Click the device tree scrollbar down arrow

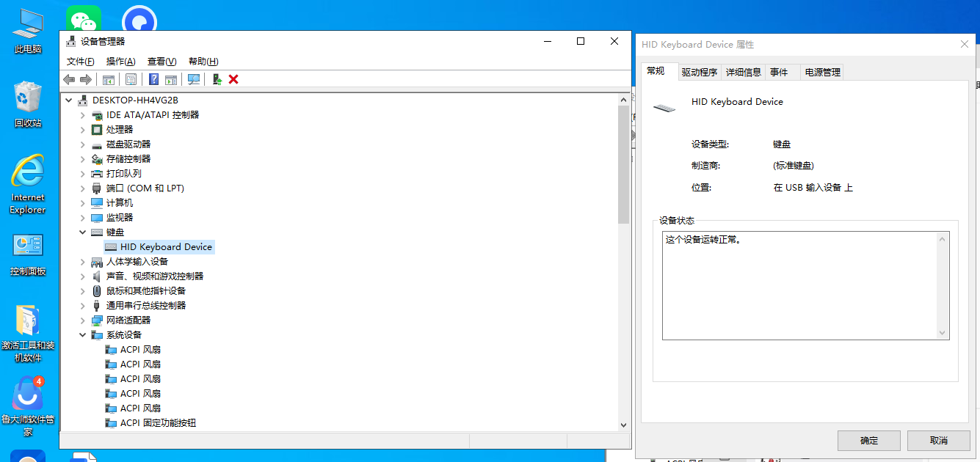[624, 424]
